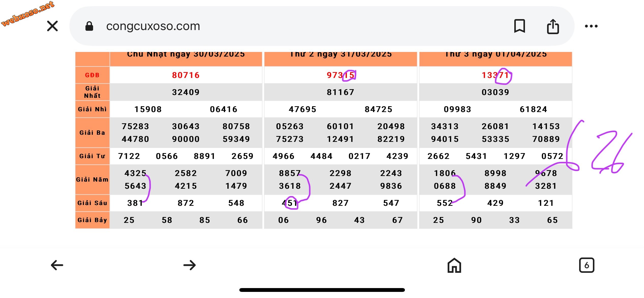Screen dimensions: 644x298
Task: Close the browser page with X icon
Action: pyautogui.click(x=52, y=26)
